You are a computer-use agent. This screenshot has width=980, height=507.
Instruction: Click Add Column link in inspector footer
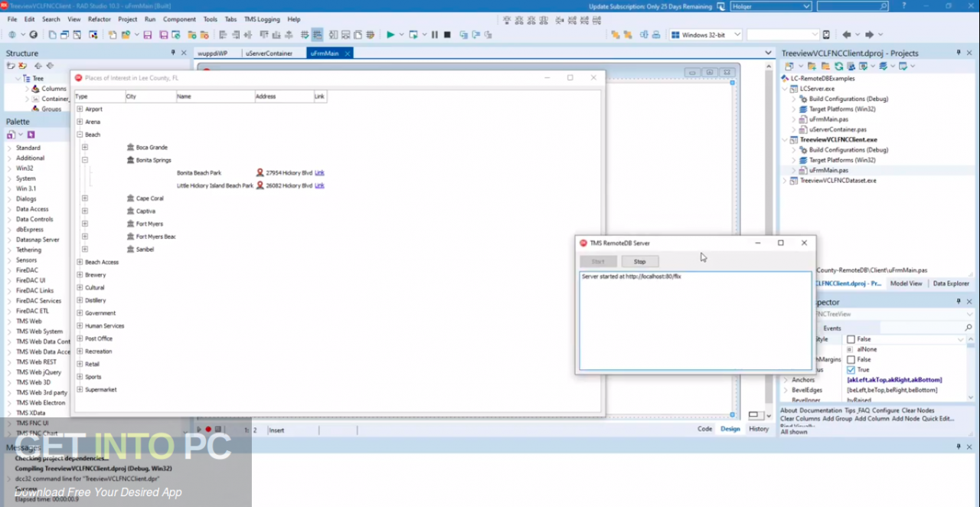(x=872, y=419)
